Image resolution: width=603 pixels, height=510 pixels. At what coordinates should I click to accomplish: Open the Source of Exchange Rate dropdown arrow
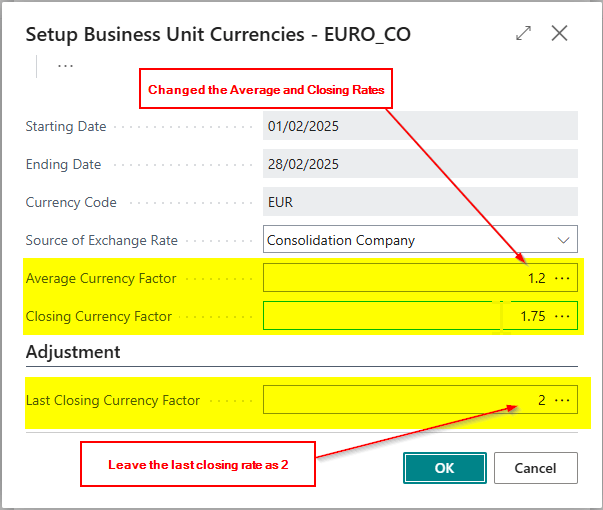tap(563, 240)
